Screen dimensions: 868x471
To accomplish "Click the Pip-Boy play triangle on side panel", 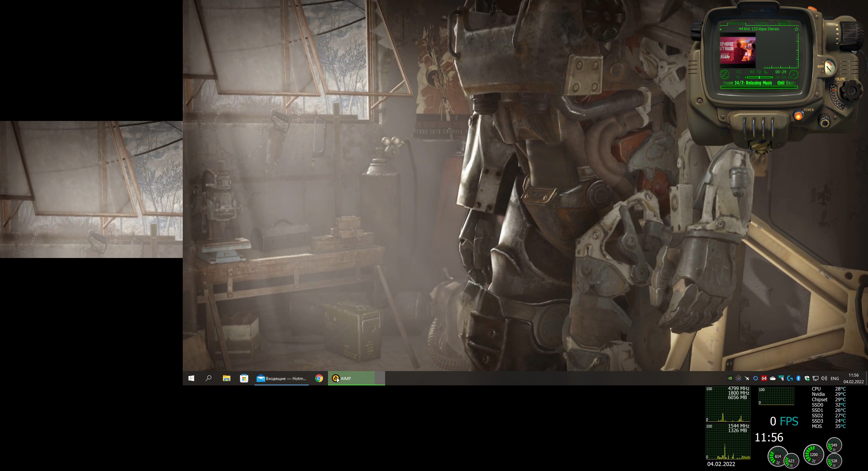I will (837, 43).
